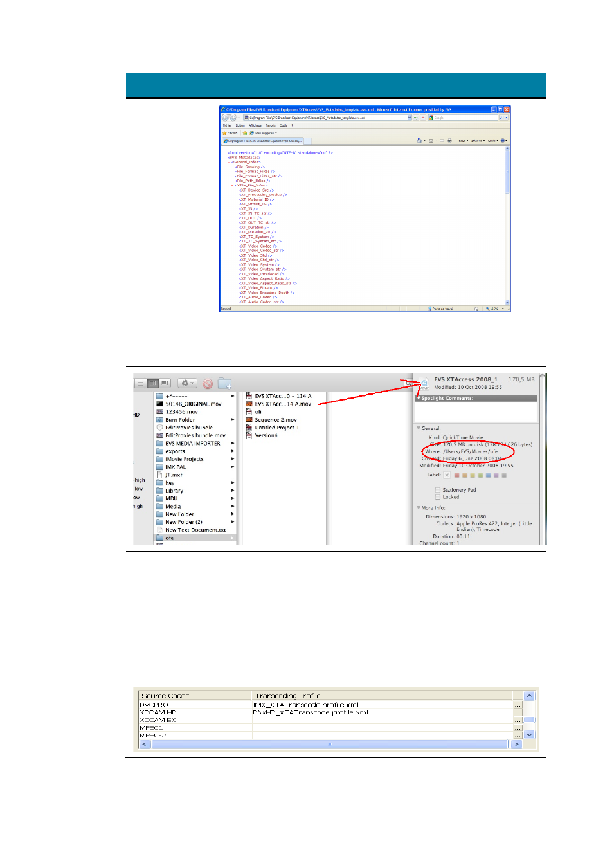This screenshot has height=868, width=614.
Task: Click the new folder toolbar icon
Action: 224,384
